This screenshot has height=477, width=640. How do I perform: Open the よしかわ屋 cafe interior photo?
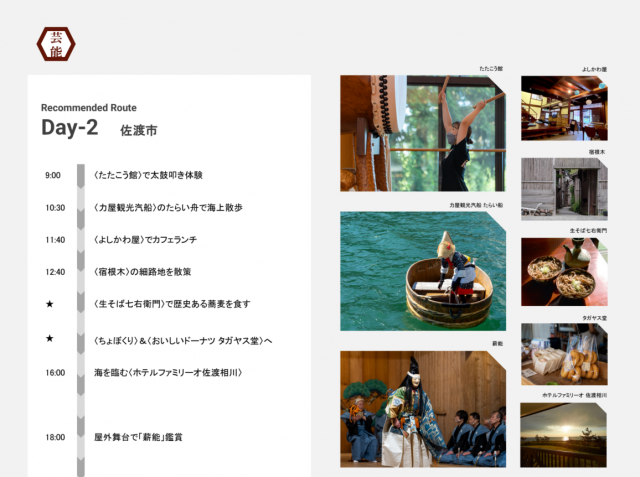tap(564, 108)
